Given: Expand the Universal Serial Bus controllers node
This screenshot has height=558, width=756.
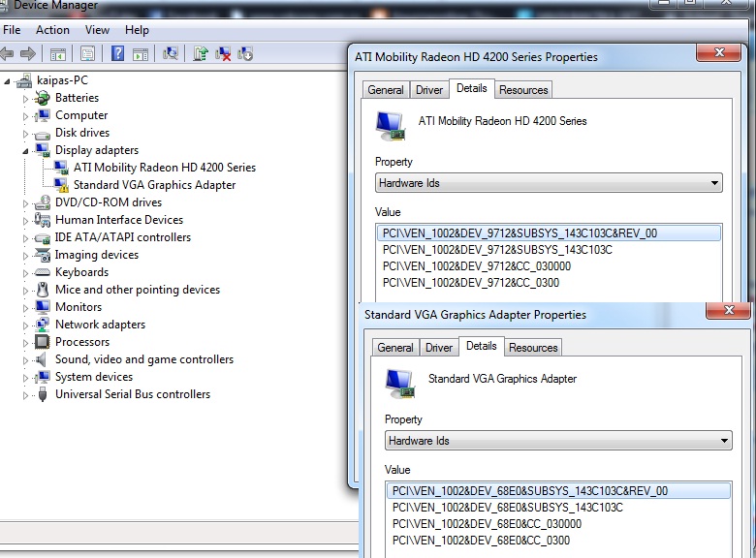Looking at the screenshot, I should (x=26, y=394).
